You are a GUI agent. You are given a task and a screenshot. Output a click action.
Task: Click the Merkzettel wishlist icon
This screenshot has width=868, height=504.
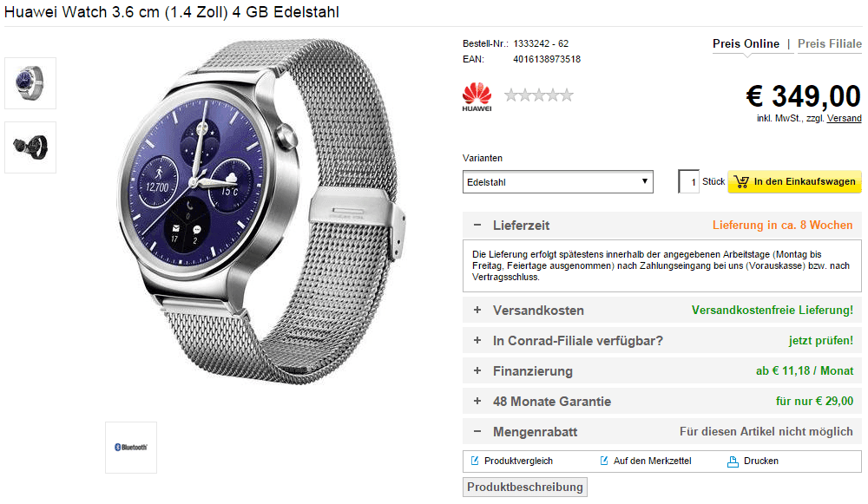pyautogui.click(x=604, y=461)
